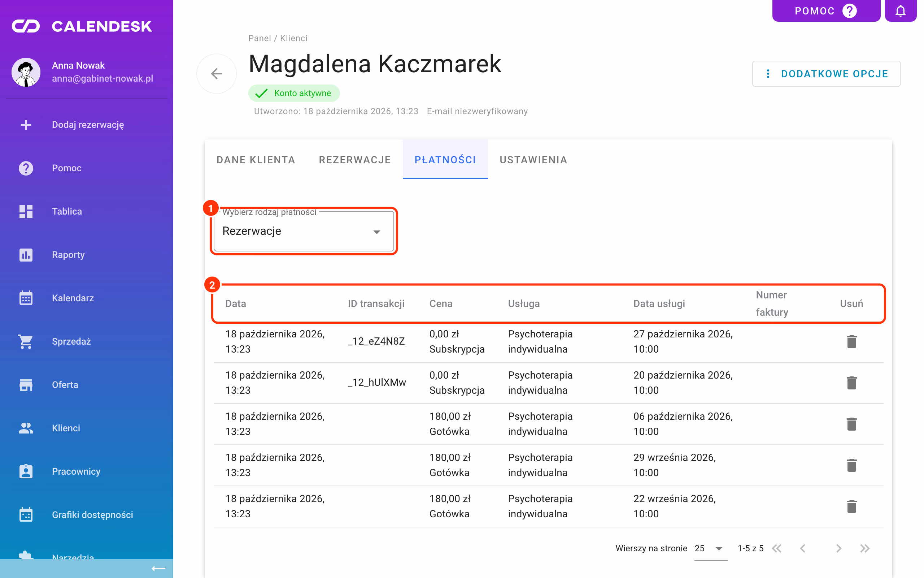Go to last page of table
Viewport: 924px width, 578px height.
click(864, 549)
